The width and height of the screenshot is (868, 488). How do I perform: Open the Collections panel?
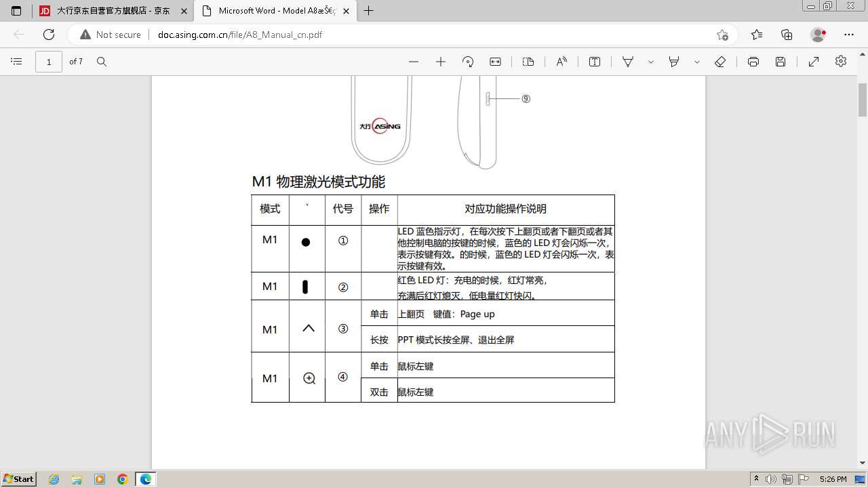[787, 35]
